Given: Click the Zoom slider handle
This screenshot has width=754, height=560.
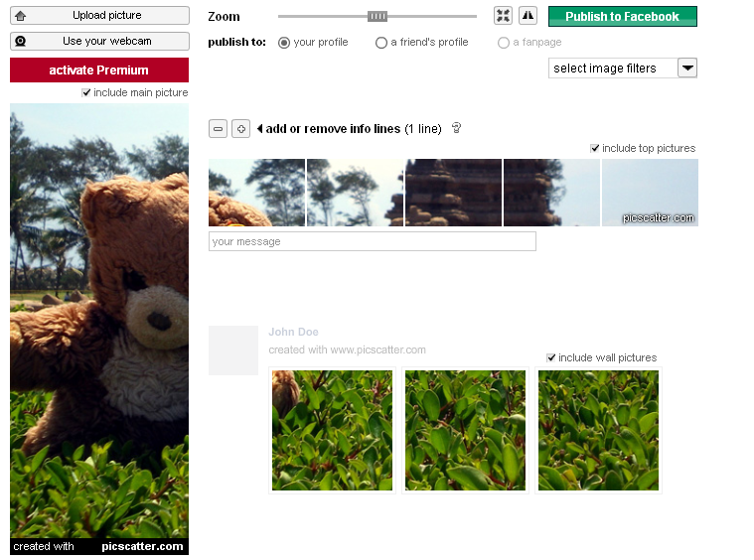Looking at the screenshot, I should (377, 16).
